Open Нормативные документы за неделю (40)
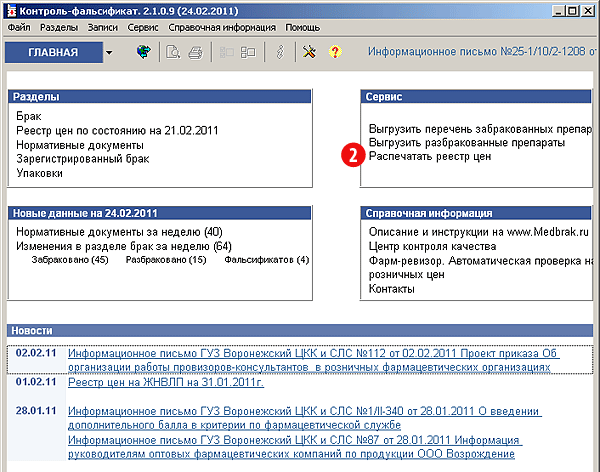Image resolution: width=600 pixels, height=472 pixels. coord(119,232)
